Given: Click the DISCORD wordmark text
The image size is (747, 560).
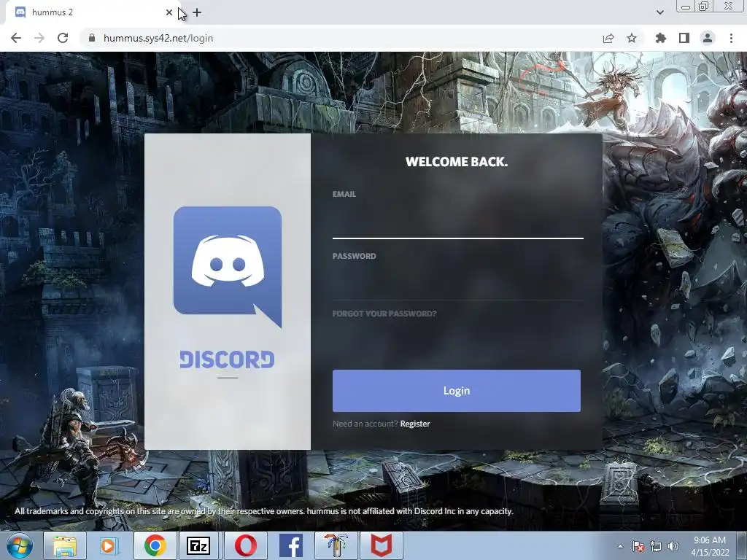Looking at the screenshot, I should click(228, 359).
